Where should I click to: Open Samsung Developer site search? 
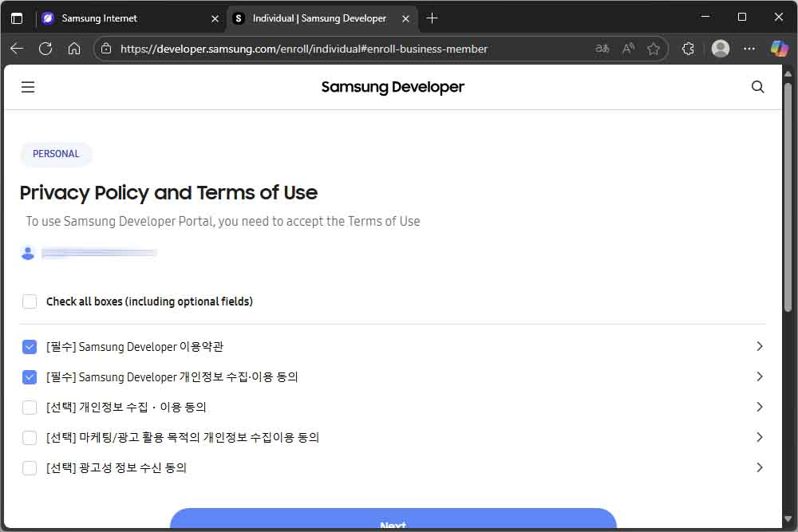758,87
